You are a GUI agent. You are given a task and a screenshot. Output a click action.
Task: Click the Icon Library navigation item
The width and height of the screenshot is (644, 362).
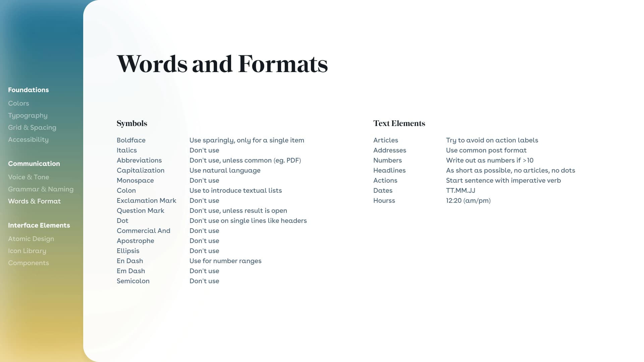(x=27, y=251)
